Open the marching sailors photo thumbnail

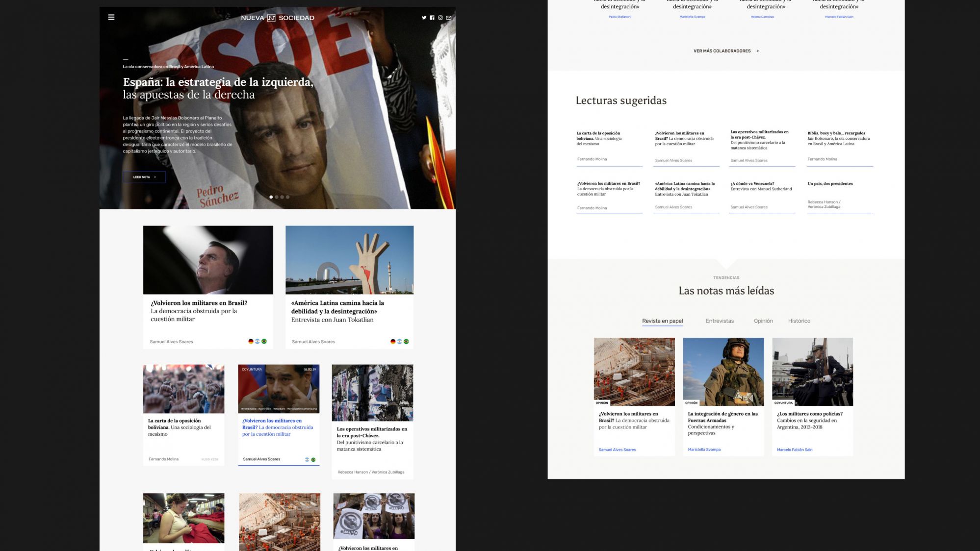[812, 372]
